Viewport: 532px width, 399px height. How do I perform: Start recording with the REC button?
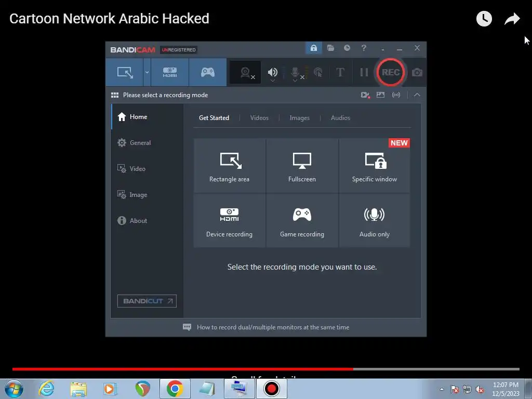coord(391,72)
